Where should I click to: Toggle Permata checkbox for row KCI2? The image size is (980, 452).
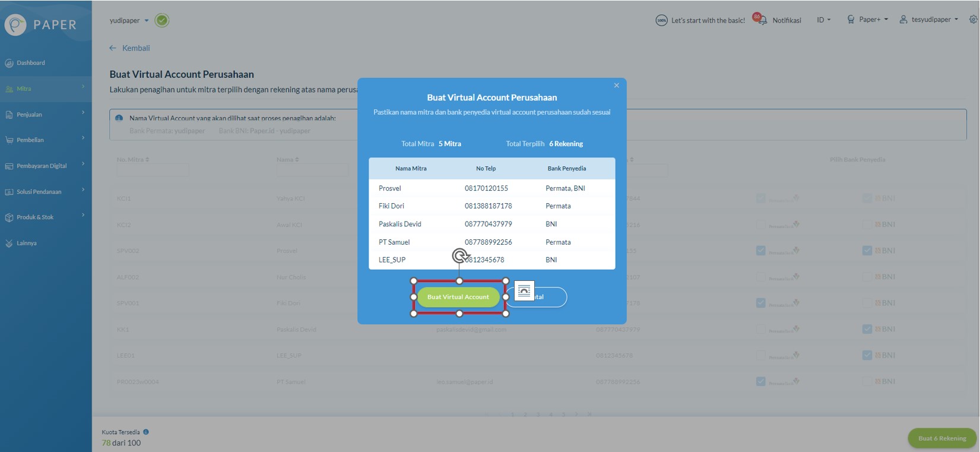click(761, 225)
